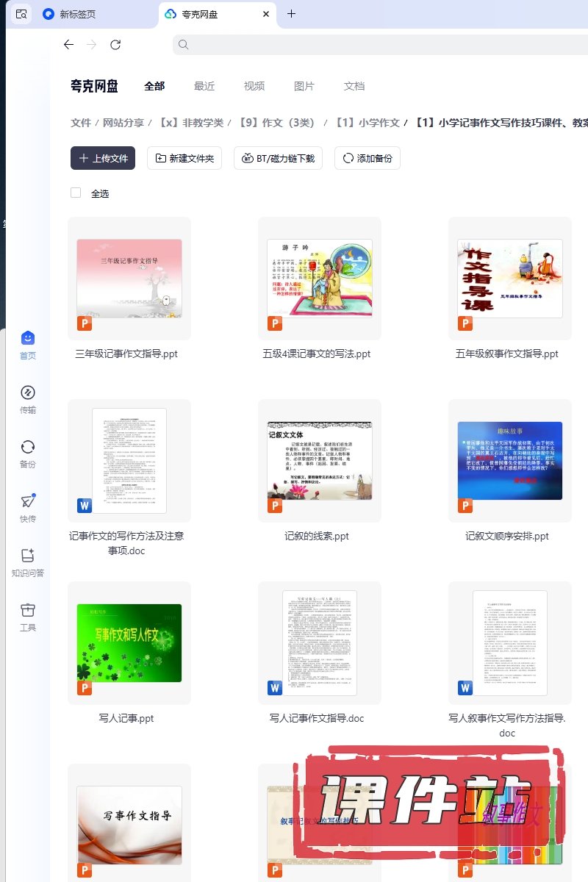This screenshot has width=588, height=882.
Task: Click the browser back arrow
Action: click(68, 45)
